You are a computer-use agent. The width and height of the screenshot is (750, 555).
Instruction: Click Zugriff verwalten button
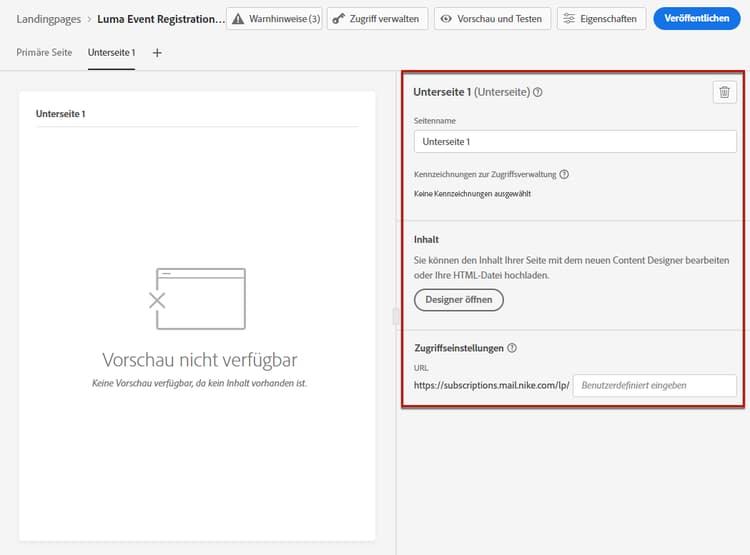click(x=377, y=19)
